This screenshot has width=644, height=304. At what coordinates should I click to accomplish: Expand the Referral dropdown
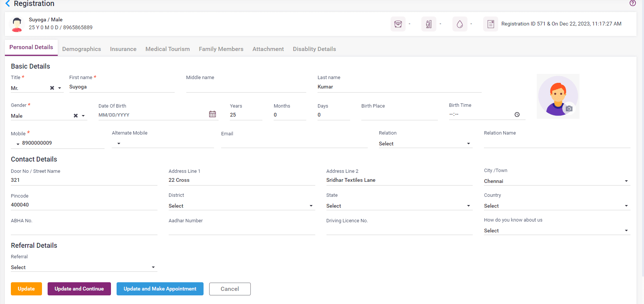click(153, 267)
